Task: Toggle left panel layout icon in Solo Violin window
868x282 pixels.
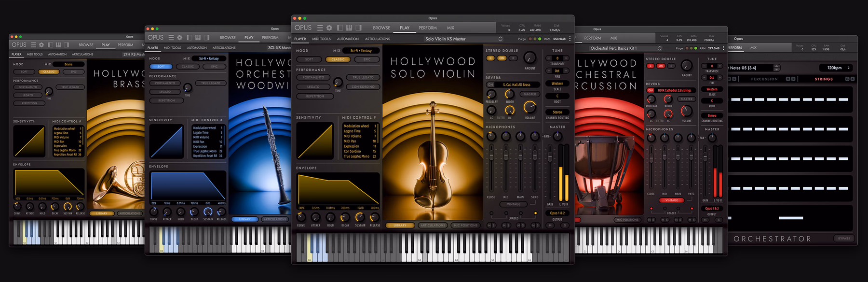Action: [340, 28]
